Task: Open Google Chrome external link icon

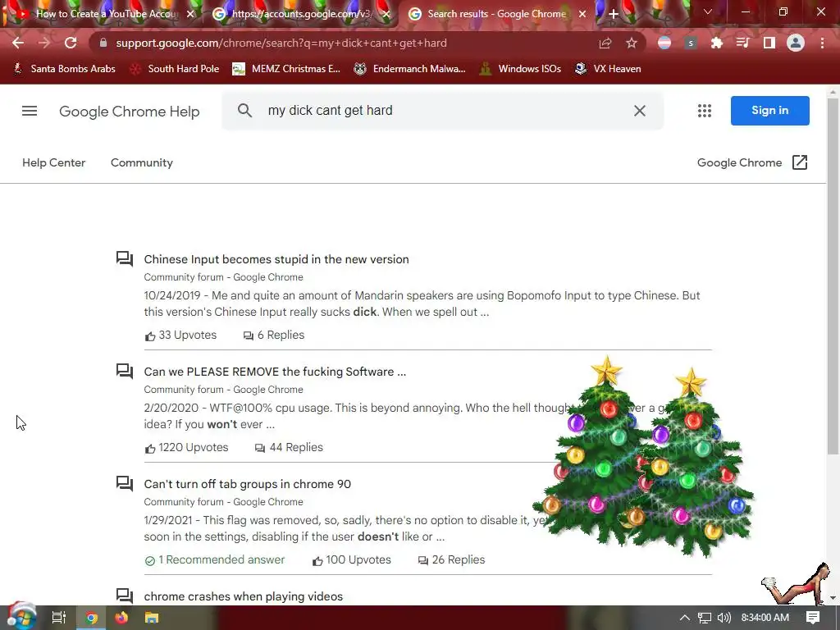Action: coord(799,162)
